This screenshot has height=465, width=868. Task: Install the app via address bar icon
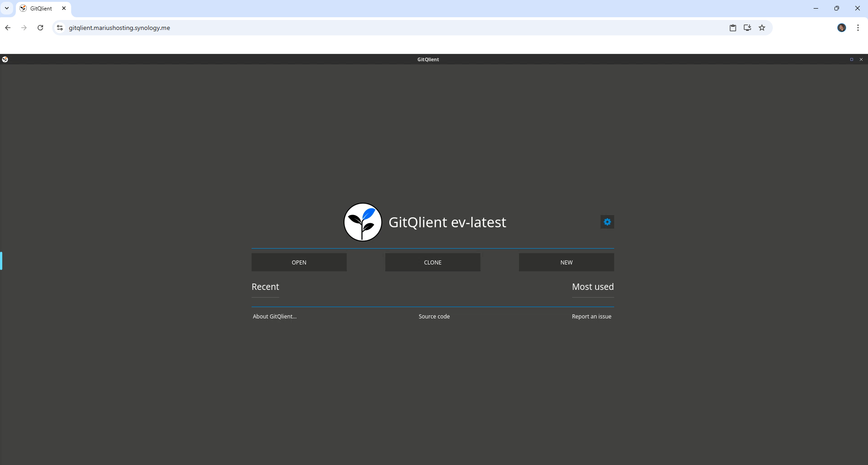tap(747, 28)
